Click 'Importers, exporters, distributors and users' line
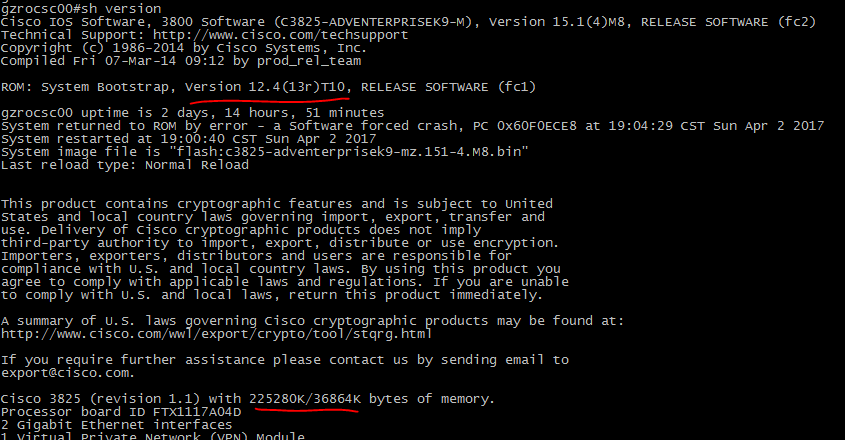845x440 pixels. click(257, 256)
